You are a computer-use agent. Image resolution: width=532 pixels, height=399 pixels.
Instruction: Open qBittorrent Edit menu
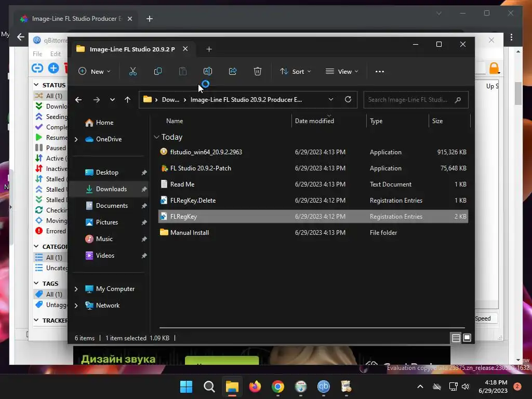(x=55, y=54)
